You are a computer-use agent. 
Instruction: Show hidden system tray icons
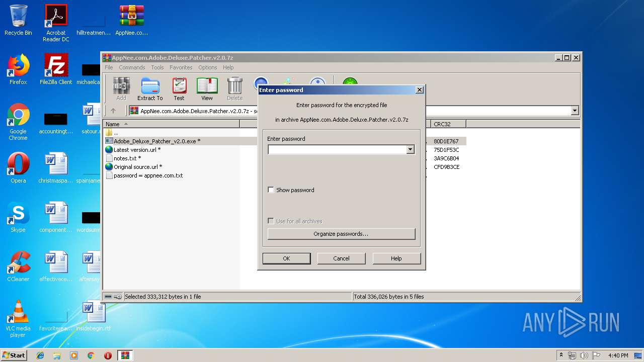click(x=561, y=355)
